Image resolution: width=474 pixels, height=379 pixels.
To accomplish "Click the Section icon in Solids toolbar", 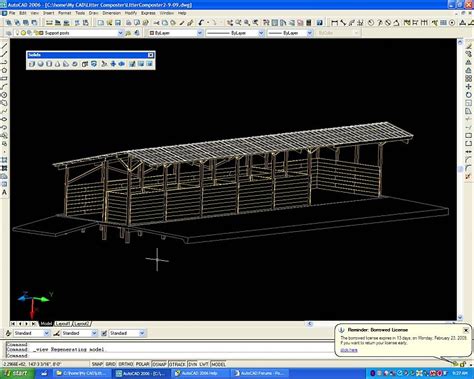I will click(113, 64).
